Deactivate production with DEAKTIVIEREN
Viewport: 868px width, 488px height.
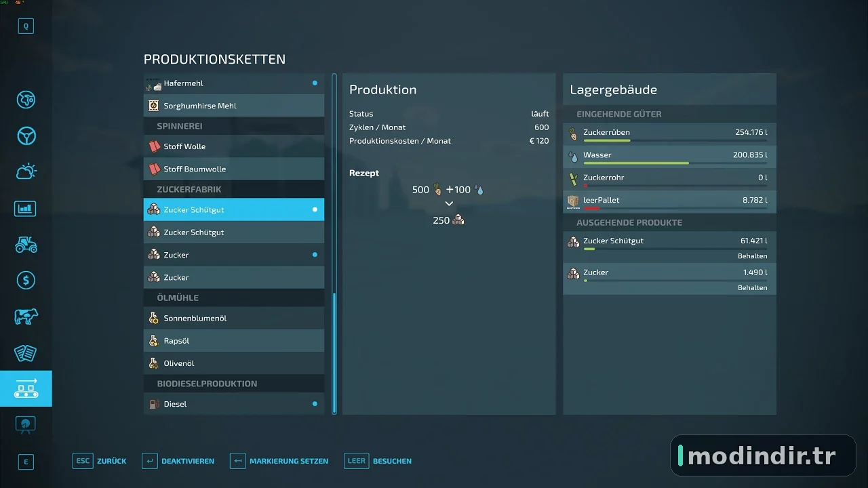[x=178, y=461]
